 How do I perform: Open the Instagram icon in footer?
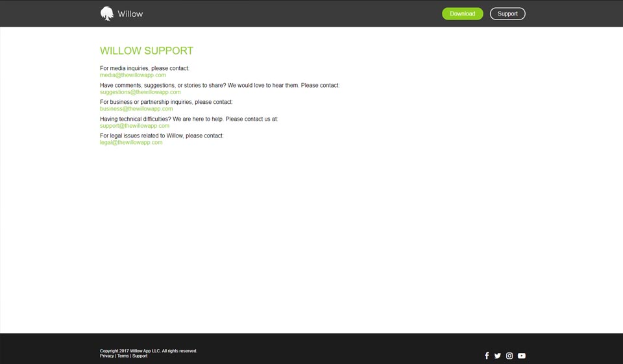(509, 356)
